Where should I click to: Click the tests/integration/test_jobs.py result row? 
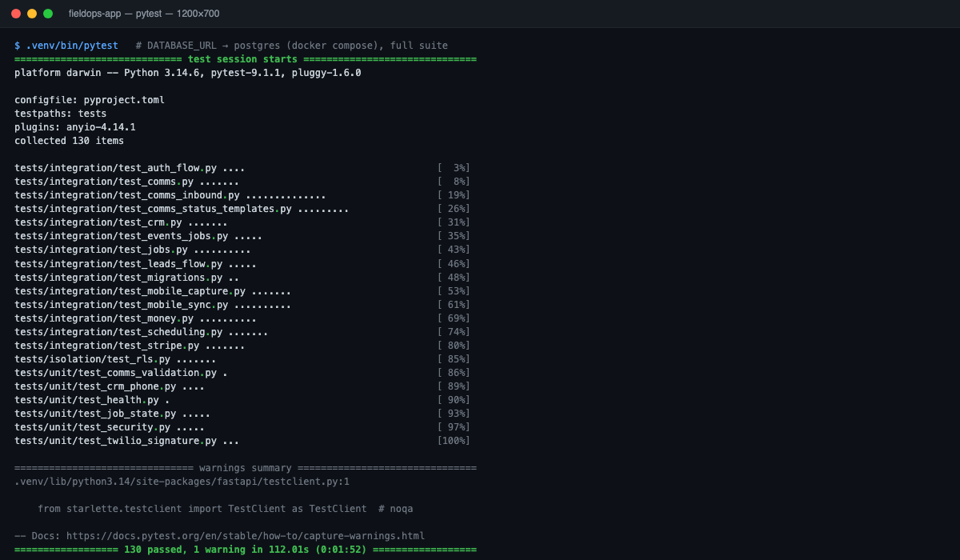(242, 250)
